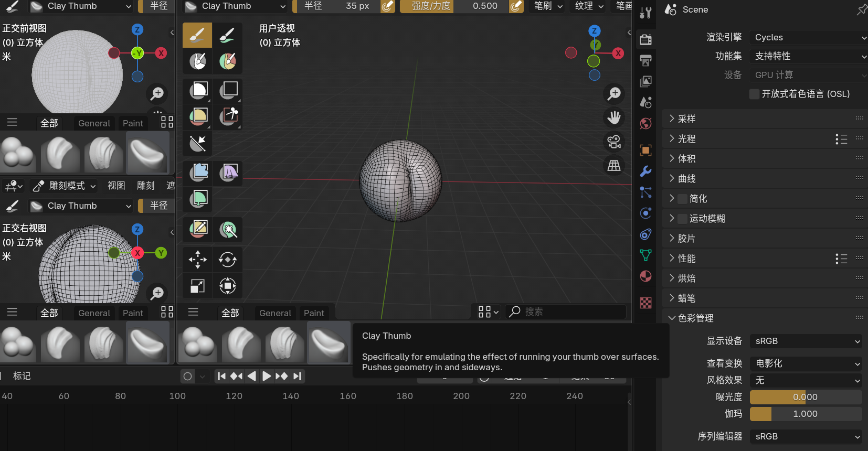Open the Tool properties tab
Image resolution: width=868 pixels, height=451 pixels.
(x=645, y=12)
